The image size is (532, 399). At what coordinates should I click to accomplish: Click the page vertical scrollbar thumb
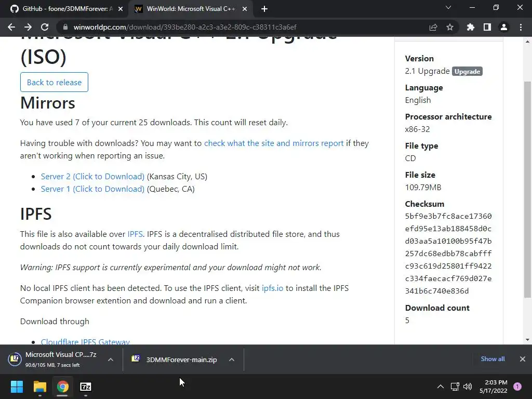pyautogui.click(x=528, y=190)
